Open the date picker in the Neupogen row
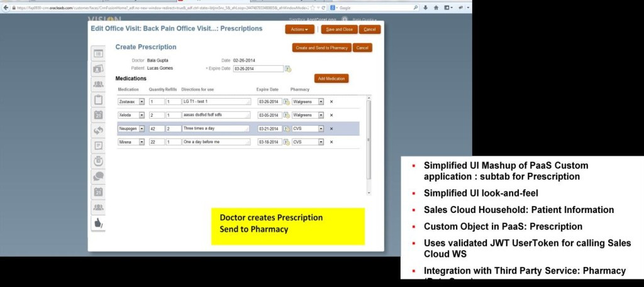Image resolution: width=644 pixels, height=287 pixels. point(287,129)
